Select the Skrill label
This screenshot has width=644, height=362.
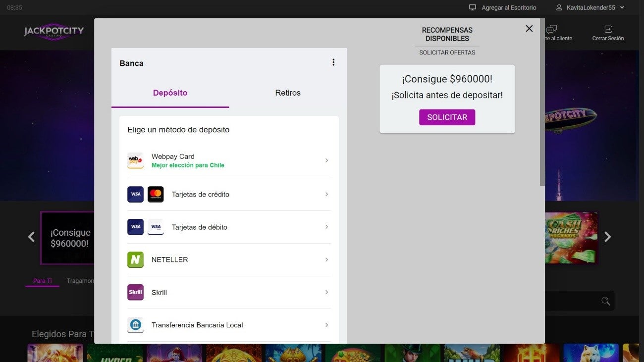[x=159, y=293]
